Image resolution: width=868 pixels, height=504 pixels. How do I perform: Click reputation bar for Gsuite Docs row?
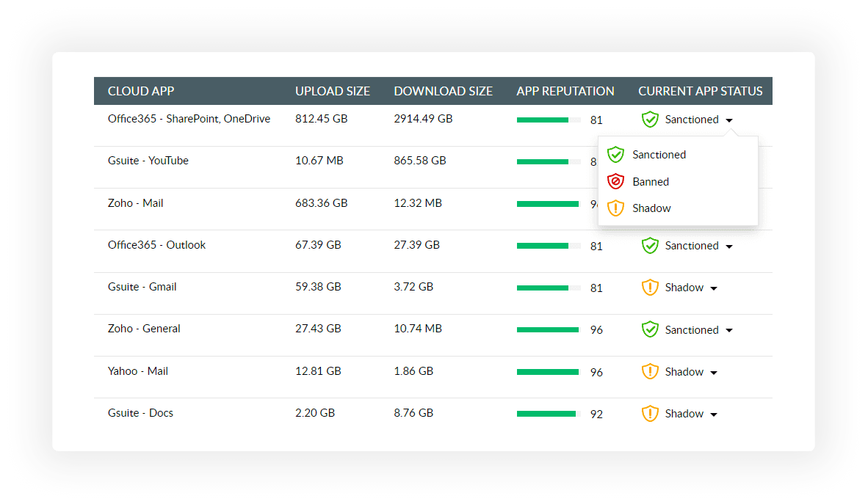[549, 414]
